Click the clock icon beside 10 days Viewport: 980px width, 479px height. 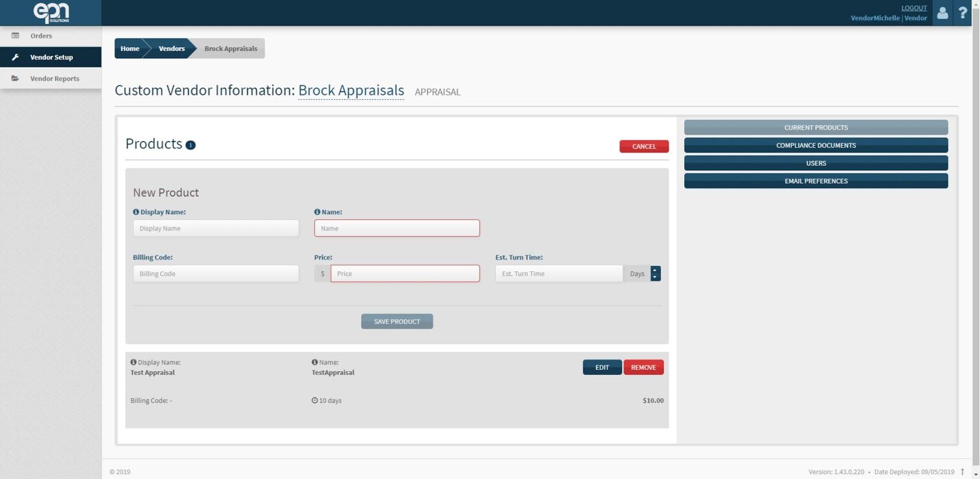click(x=315, y=401)
